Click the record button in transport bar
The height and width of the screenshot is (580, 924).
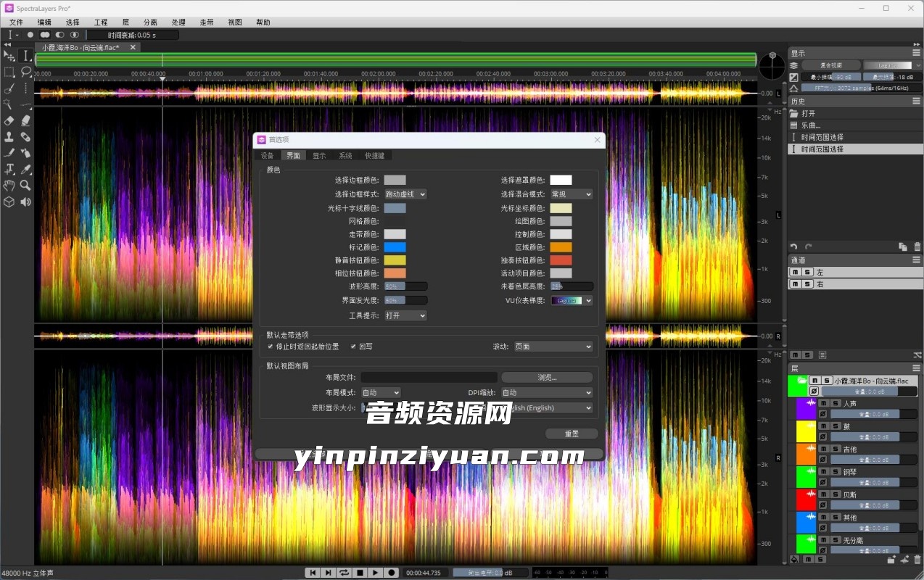392,573
